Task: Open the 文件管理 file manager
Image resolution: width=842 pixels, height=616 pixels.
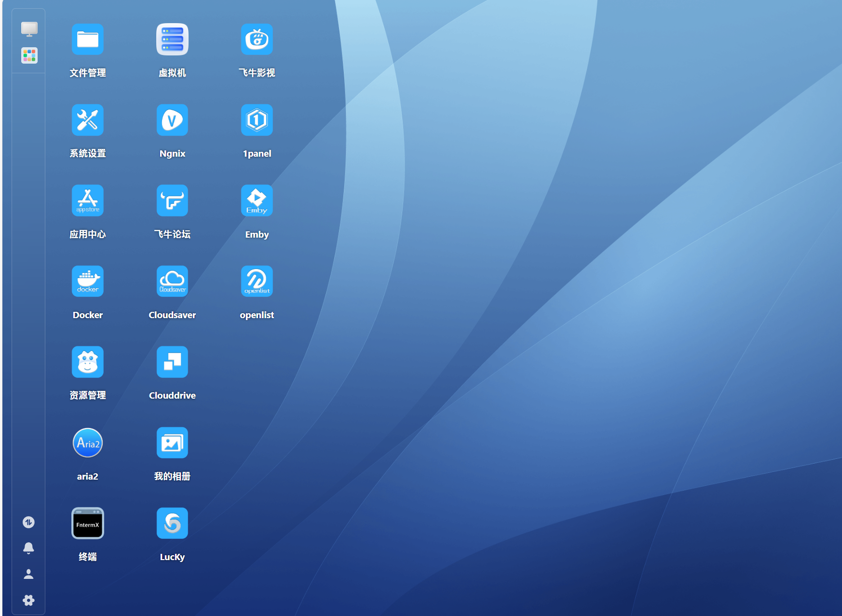Action: [87, 40]
